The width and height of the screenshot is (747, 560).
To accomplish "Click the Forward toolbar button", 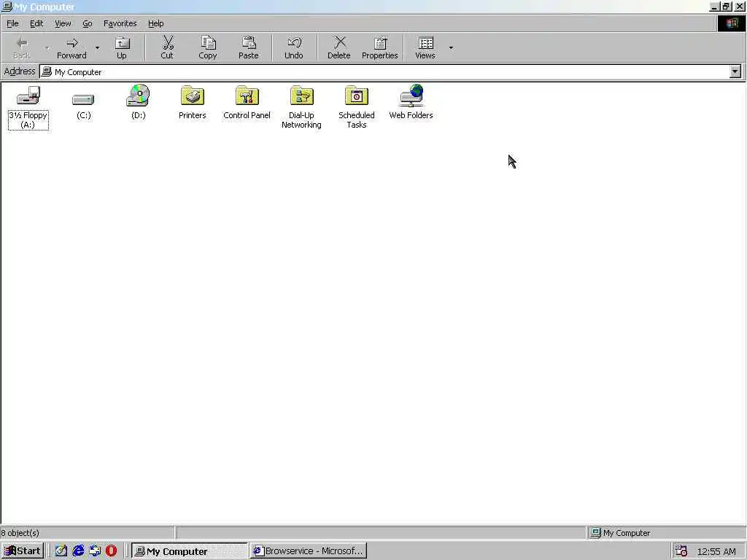I will point(72,47).
